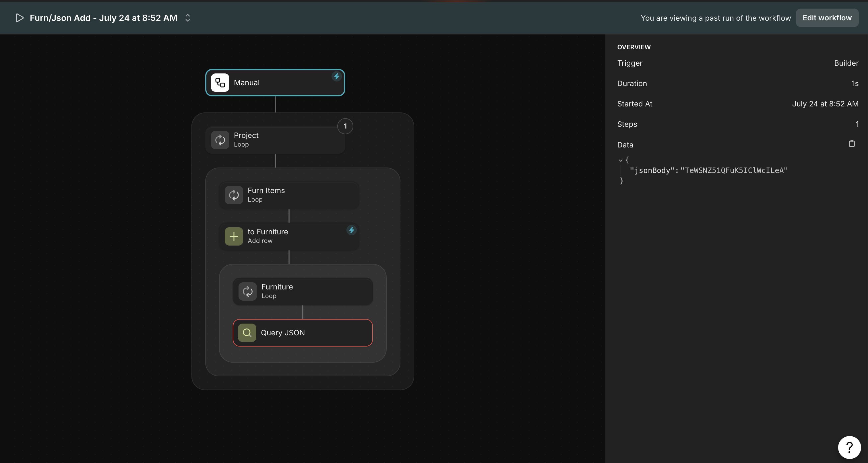The width and height of the screenshot is (868, 463).
Task: Collapse the Data JSON tree chevron
Action: [x=621, y=160]
